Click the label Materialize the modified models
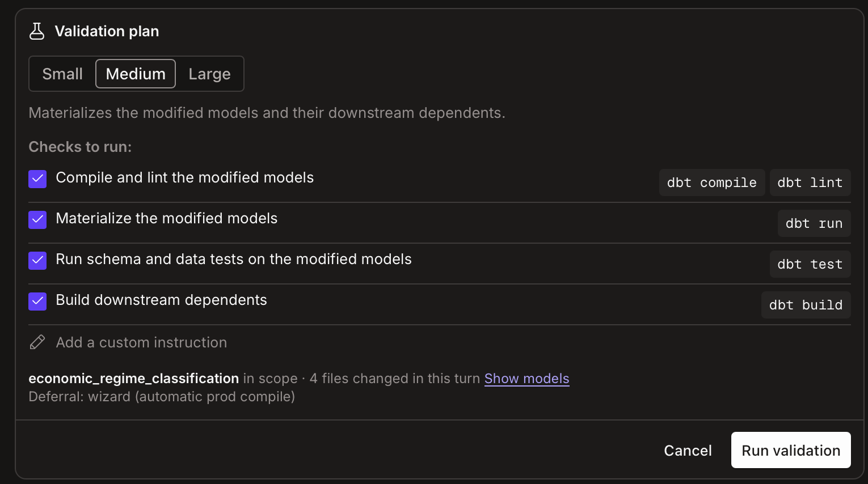 pyautogui.click(x=167, y=218)
